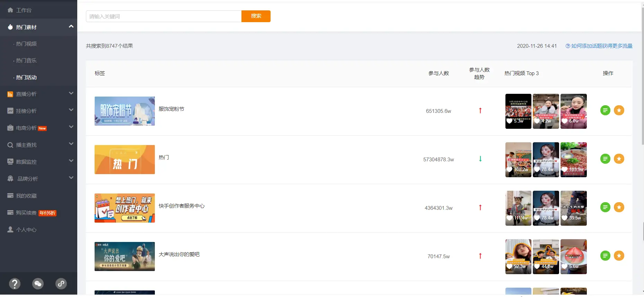Open 服饰宠粉节 top video with 4.2w likes
This screenshot has height=297, width=644.
[x=546, y=111]
